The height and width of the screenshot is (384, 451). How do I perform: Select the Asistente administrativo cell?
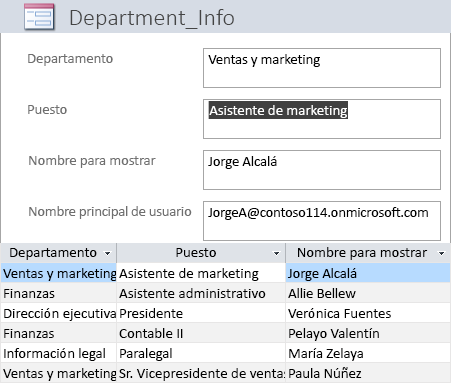(201, 293)
